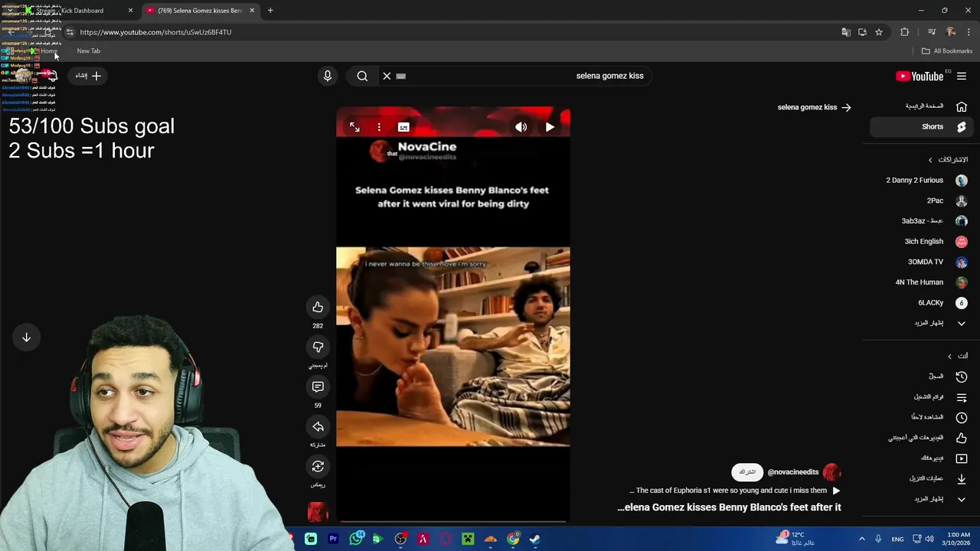Open the short's three-dot more options

(379, 127)
